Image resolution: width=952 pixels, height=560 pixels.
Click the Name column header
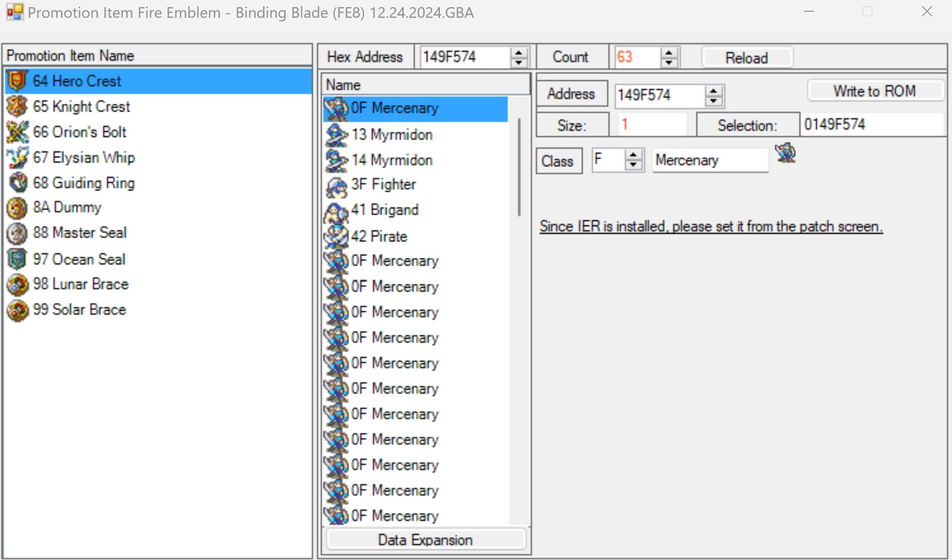426,85
